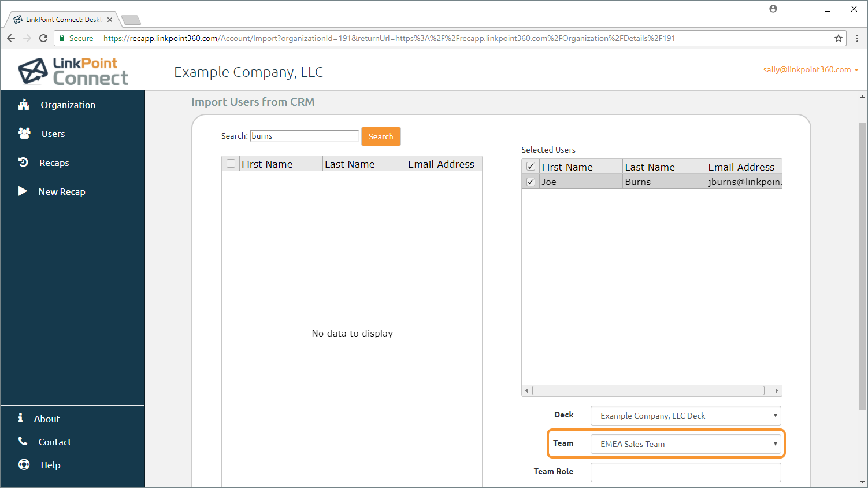Click the Users group icon
Image resolution: width=868 pixels, height=488 pixels.
[24, 134]
